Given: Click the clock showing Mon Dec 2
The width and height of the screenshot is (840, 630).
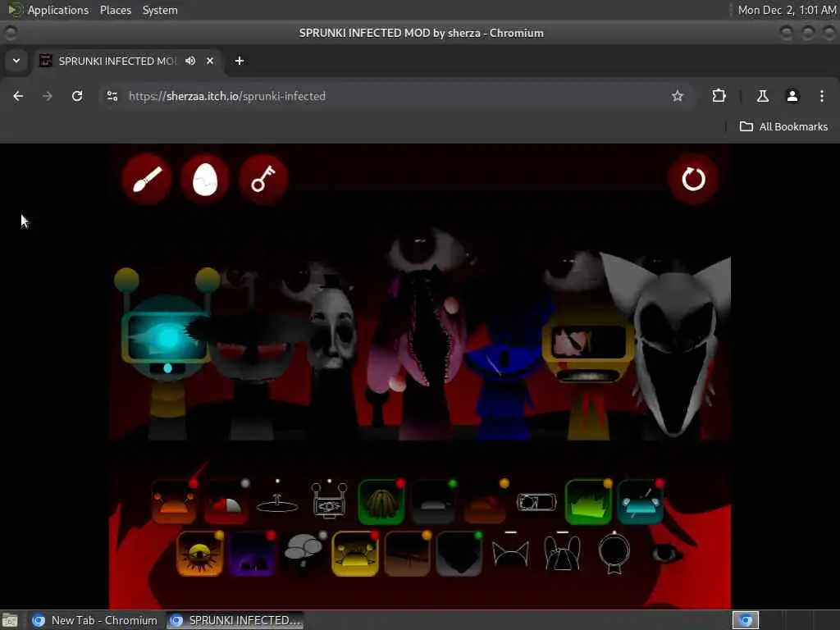Looking at the screenshot, I should (787, 10).
